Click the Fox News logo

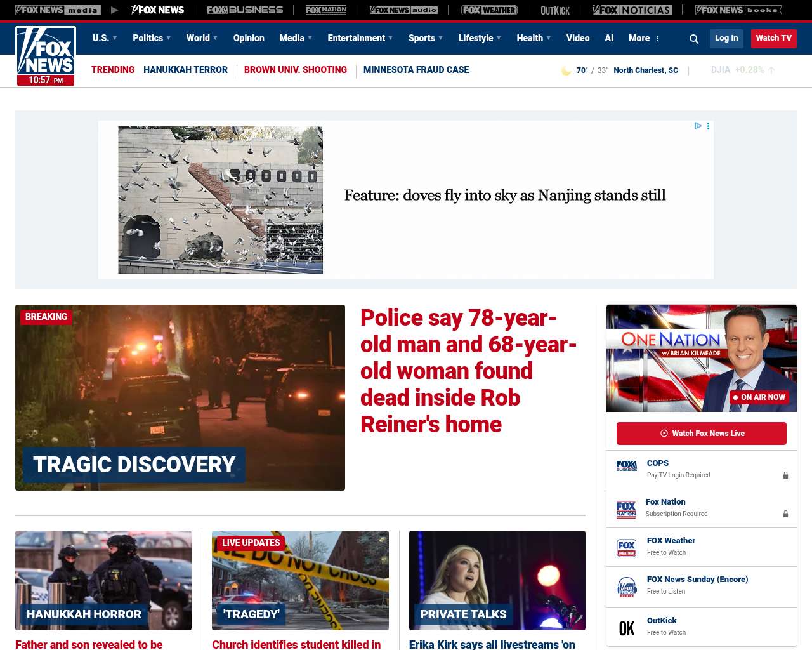click(46, 56)
